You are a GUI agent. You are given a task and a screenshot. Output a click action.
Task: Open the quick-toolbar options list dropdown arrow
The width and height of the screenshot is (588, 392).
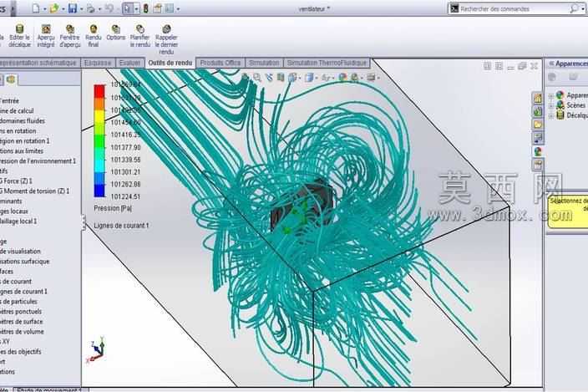point(178,8)
